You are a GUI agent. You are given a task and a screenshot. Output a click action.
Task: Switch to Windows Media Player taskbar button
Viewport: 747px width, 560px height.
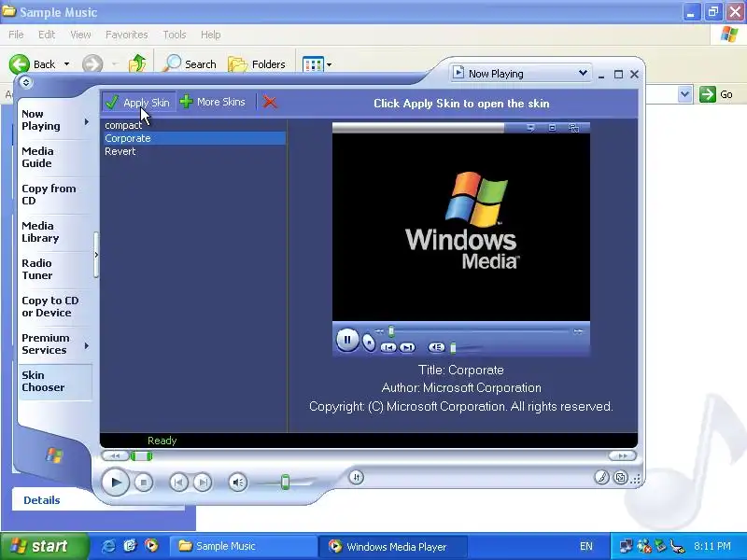coord(392,546)
